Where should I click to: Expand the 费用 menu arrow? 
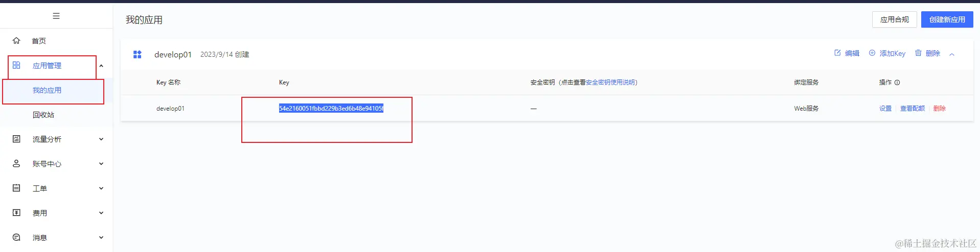(x=101, y=213)
